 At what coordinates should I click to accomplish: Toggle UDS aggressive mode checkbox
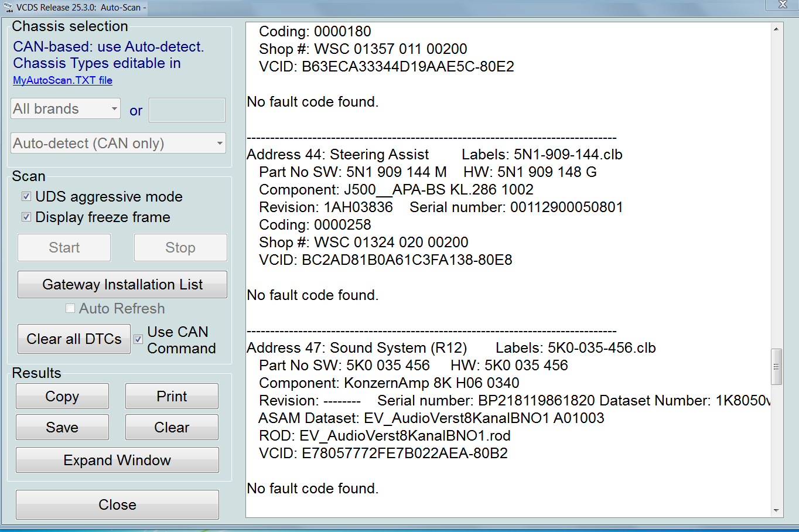click(26, 197)
